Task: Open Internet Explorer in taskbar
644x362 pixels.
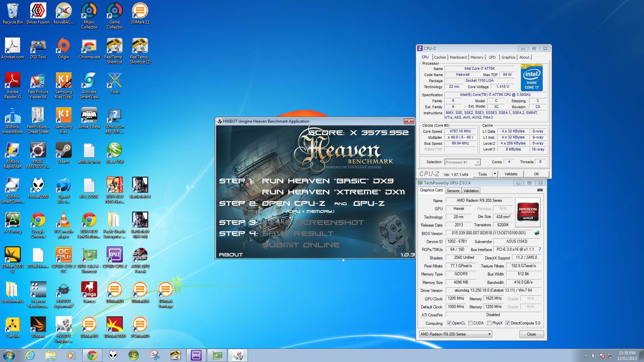Action: pos(30,355)
